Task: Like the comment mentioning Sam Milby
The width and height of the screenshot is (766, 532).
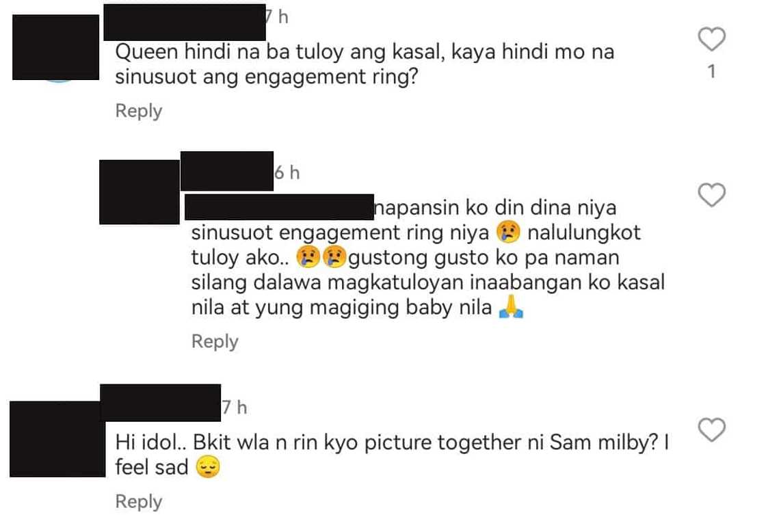Action: pos(711,429)
